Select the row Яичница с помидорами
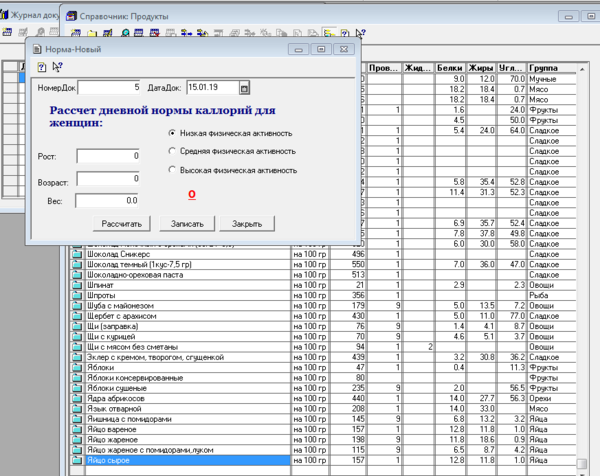 [x=323, y=419]
